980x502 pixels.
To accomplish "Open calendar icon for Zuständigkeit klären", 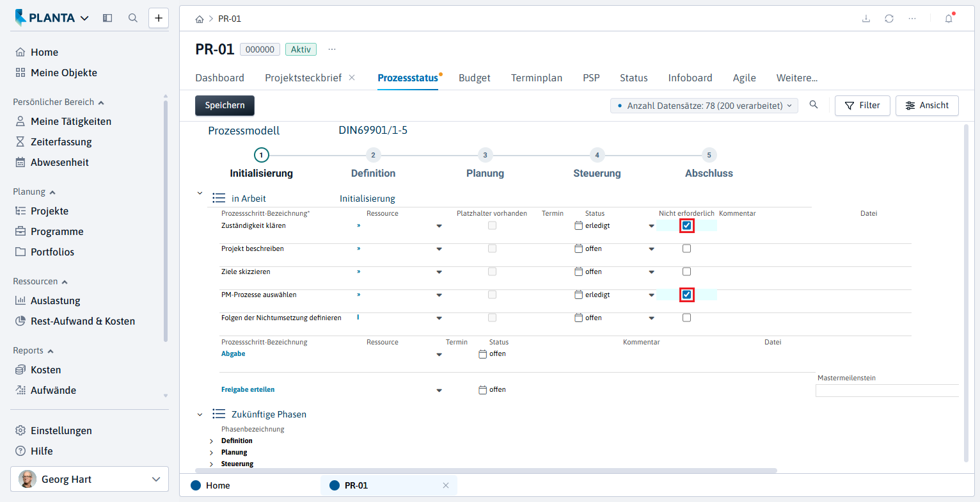I will click(579, 225).
